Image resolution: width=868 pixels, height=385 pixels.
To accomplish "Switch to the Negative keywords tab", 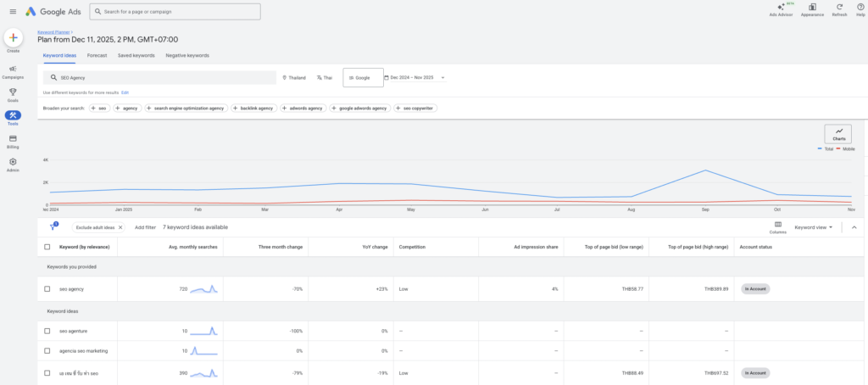I will pos(187,55).
